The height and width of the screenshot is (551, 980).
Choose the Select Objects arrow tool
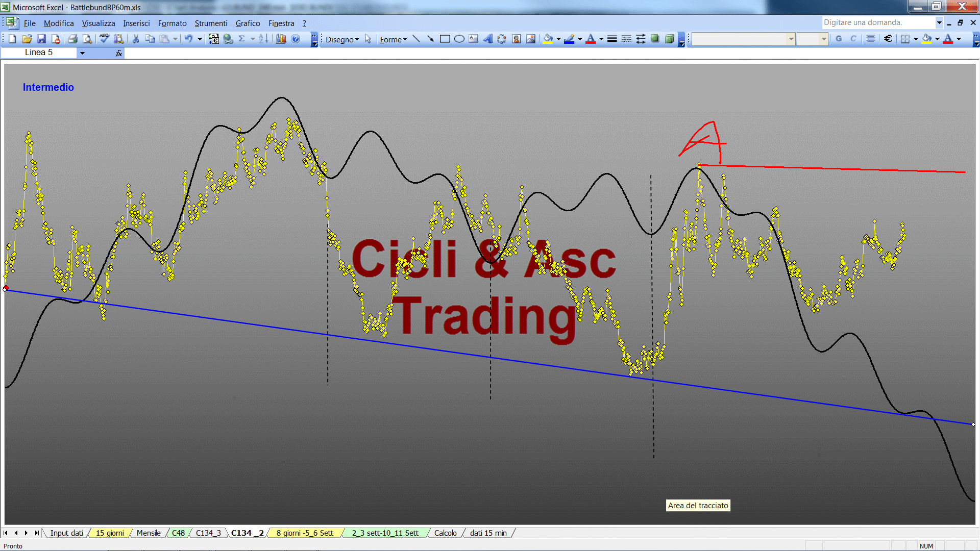coord(368,39)
